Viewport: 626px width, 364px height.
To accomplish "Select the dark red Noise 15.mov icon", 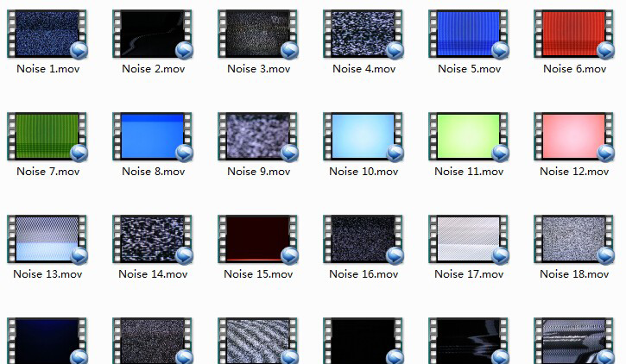I will click(x=258, y=239).
